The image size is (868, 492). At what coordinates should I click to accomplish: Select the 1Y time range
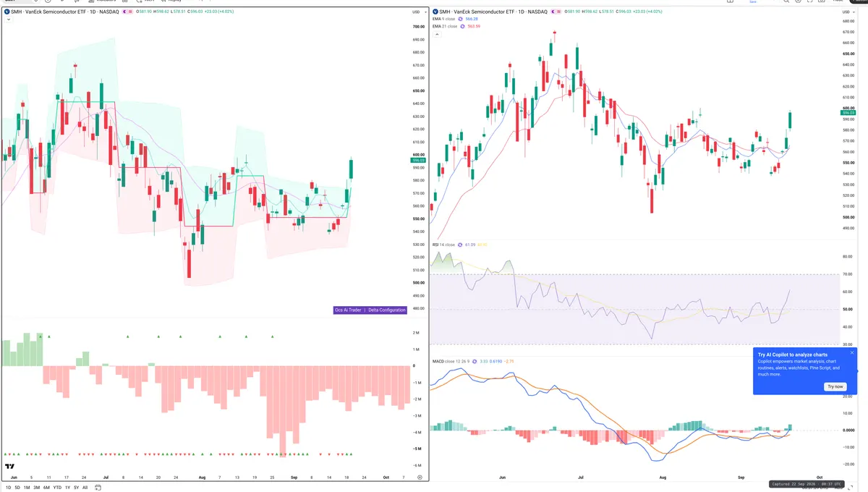pos(67,487)
